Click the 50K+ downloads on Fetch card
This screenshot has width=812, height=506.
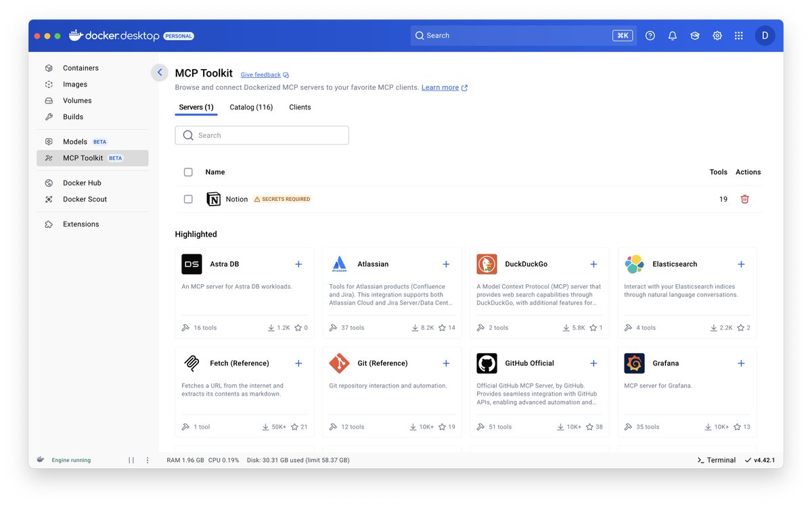coord(273,427)
